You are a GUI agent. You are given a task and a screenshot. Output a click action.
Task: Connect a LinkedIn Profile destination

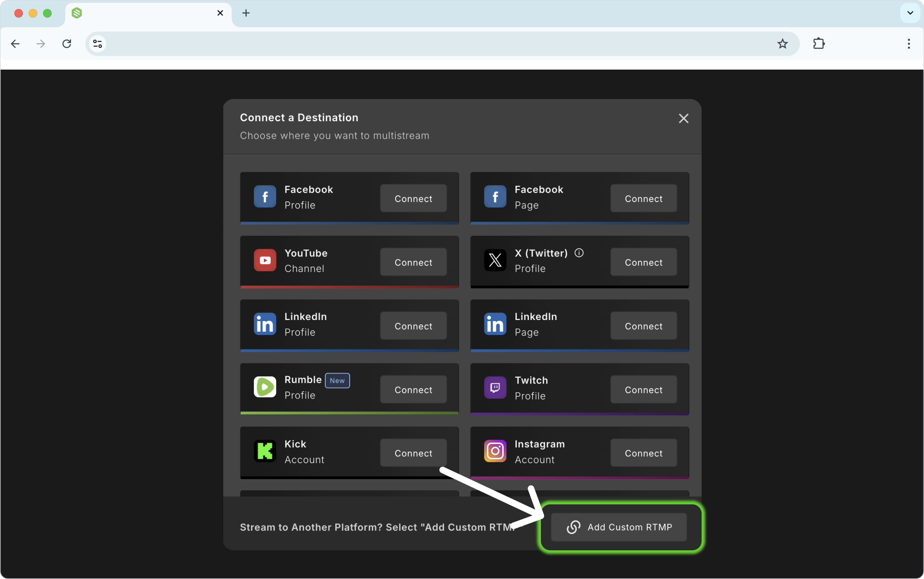(413, 325)
